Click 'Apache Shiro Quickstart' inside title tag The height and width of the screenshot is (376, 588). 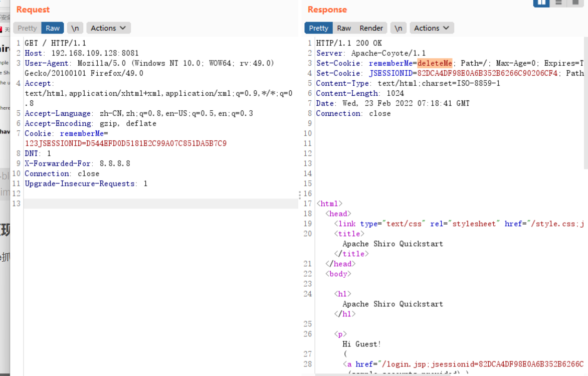click(x=393, y=244)
